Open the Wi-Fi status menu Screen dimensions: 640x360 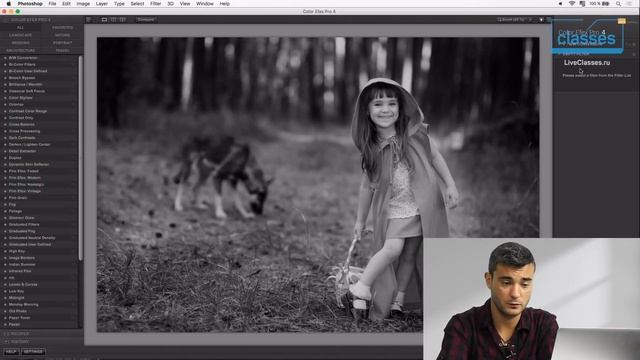pos(572,4)
